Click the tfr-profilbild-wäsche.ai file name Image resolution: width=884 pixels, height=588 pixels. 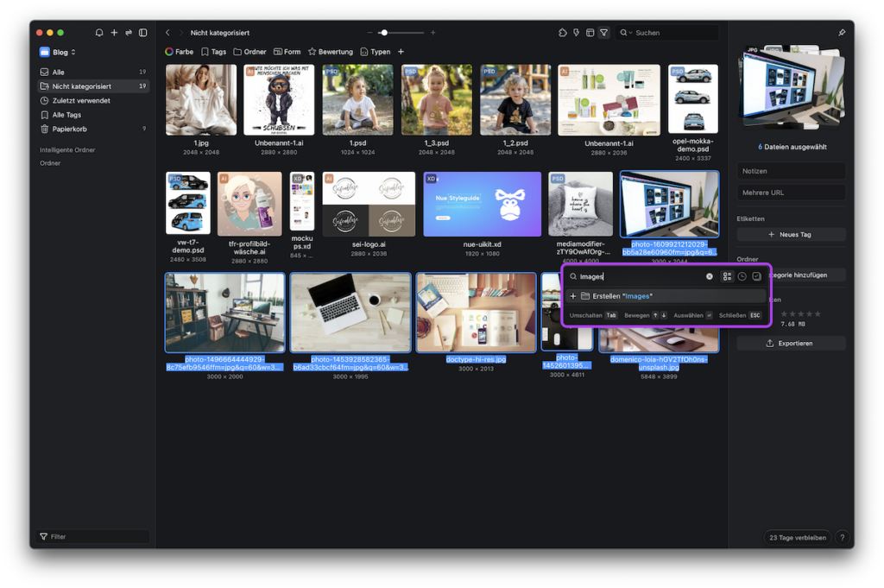(249, 248)
